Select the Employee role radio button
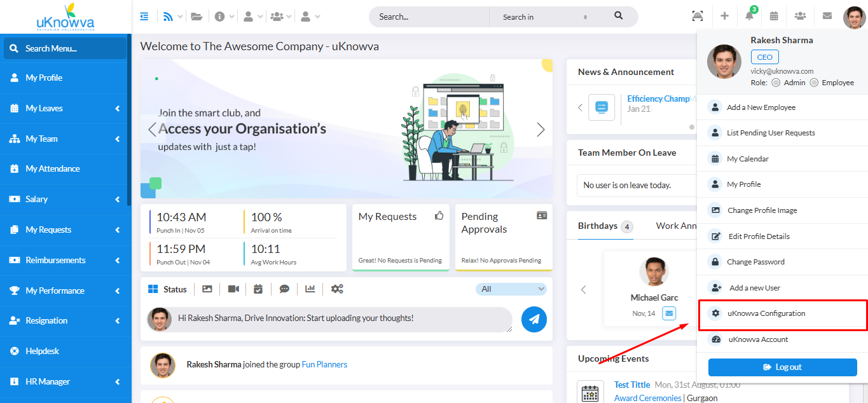 pyautogui.click(x=814, y=83)
